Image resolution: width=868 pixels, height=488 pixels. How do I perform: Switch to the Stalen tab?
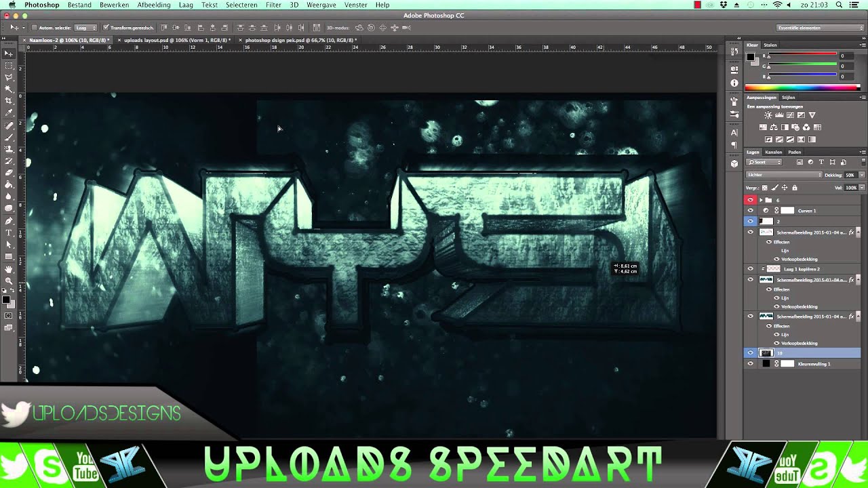click(770, 45)
